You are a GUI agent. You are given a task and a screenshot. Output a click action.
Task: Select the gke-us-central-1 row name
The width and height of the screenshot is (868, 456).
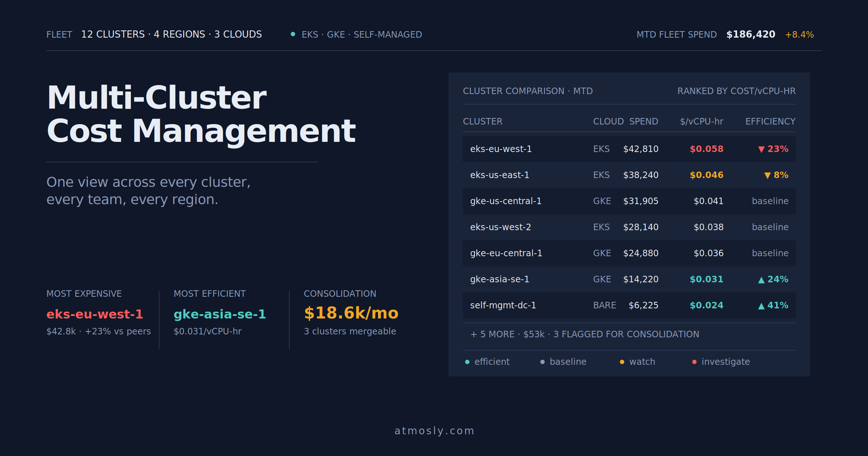point(506,201)
